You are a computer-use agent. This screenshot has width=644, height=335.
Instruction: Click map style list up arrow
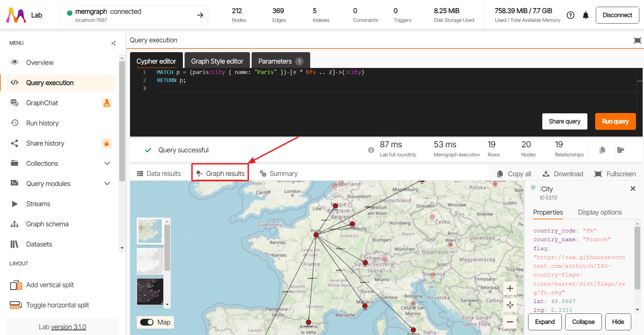point(167,221)
